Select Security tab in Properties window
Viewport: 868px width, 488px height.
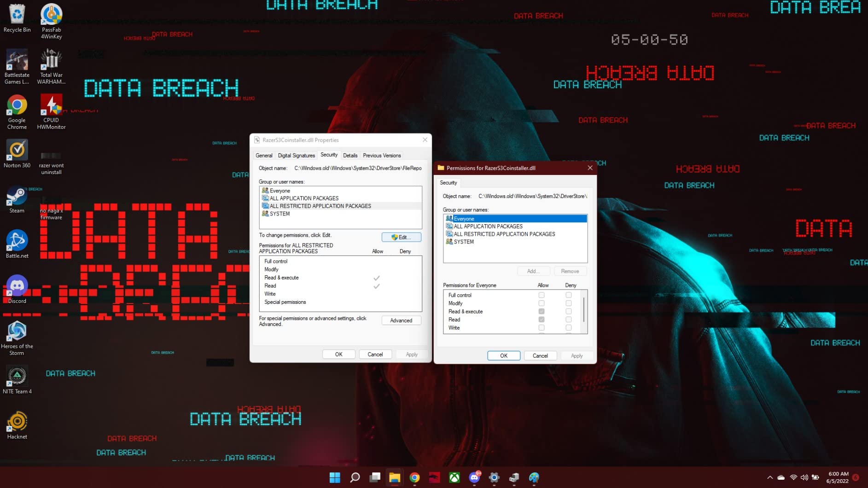329,155
